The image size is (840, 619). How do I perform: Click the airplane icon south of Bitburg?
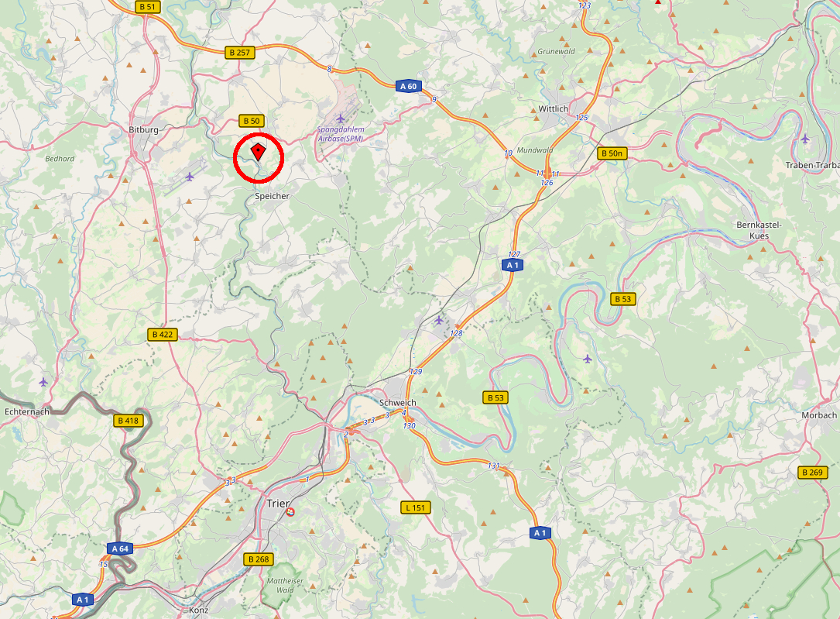(x=190, y=177)
